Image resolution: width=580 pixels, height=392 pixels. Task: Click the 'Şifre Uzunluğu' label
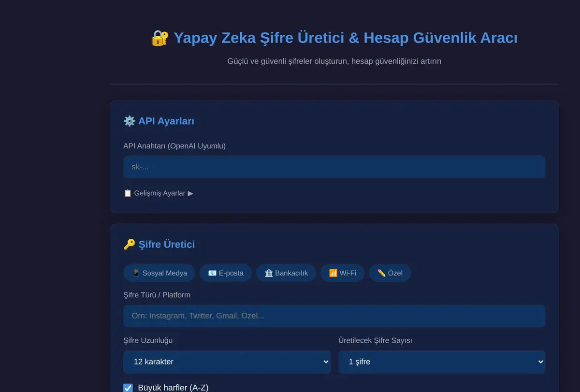(148, 340)
